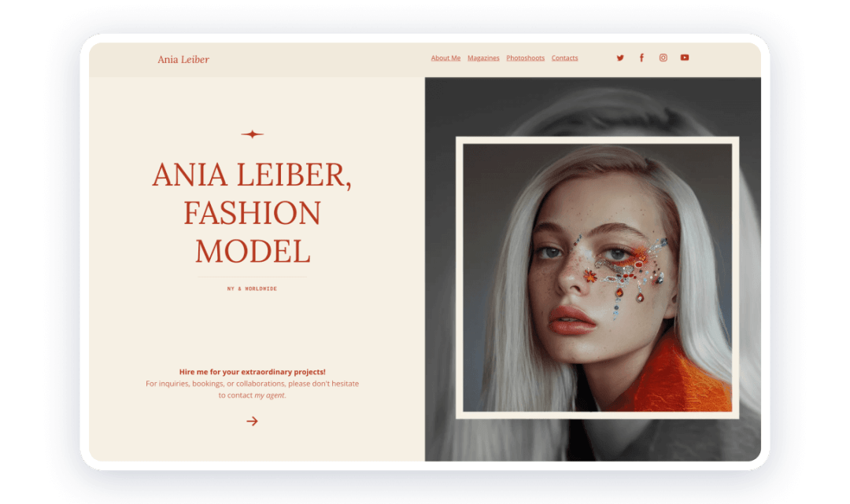Open the About Me navigation item
This screenshot has height=504, width=850.
445,57
